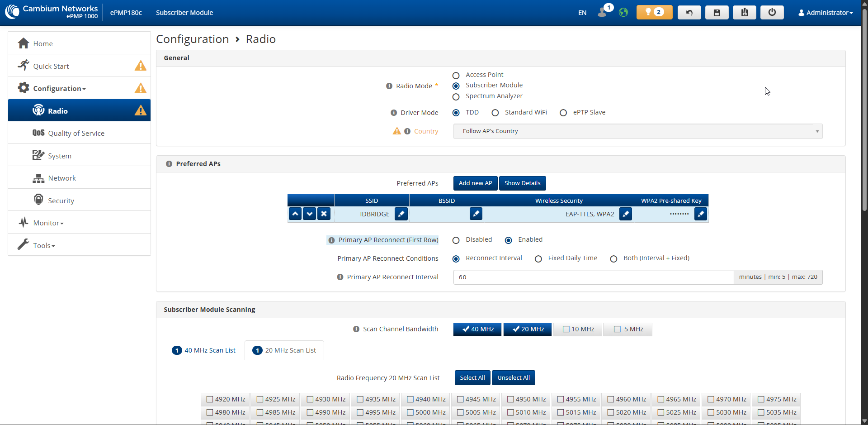Open the Network configuration page
The height and width of the screenshot is (425, 868).
62,178
